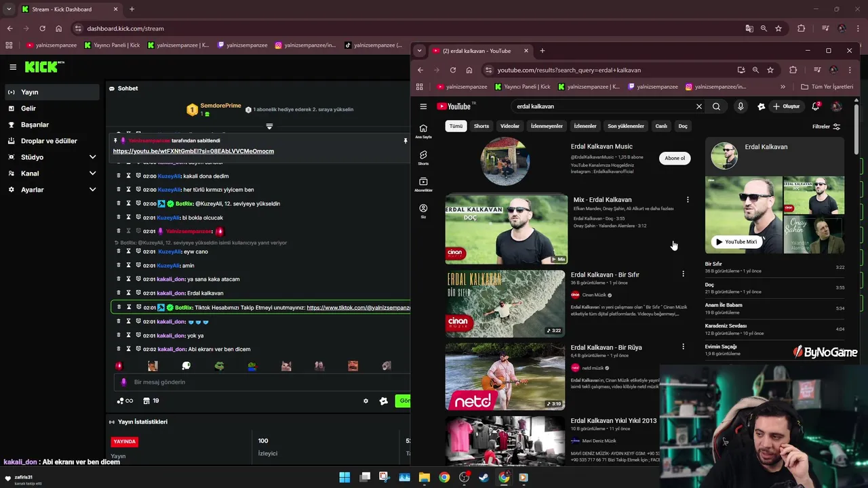Select the Son yüklenenler filter chip

[x=626, y=126]
